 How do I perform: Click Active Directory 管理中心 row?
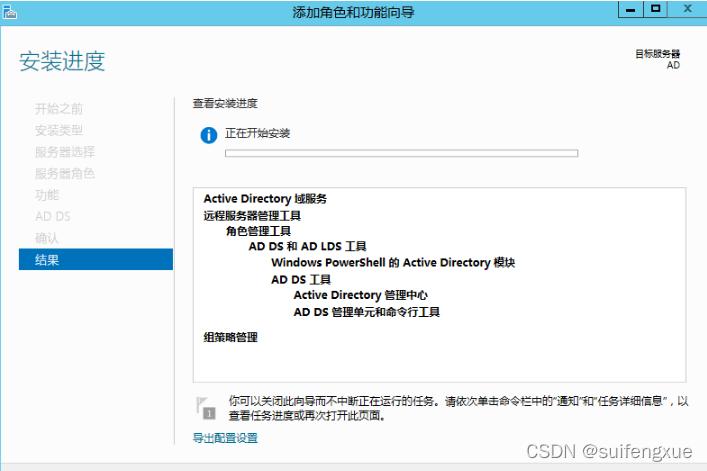361,295
